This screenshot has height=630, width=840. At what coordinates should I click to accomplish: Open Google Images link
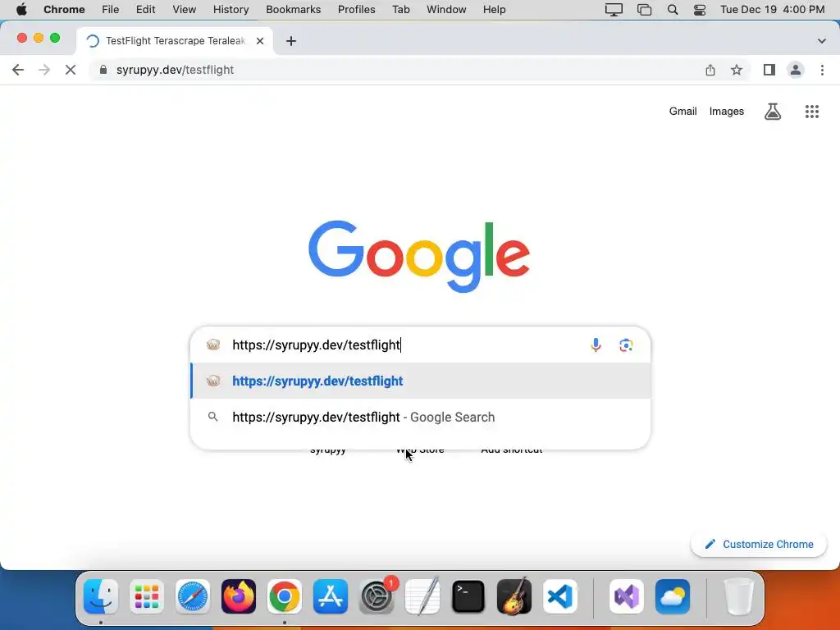coord(727,112)
